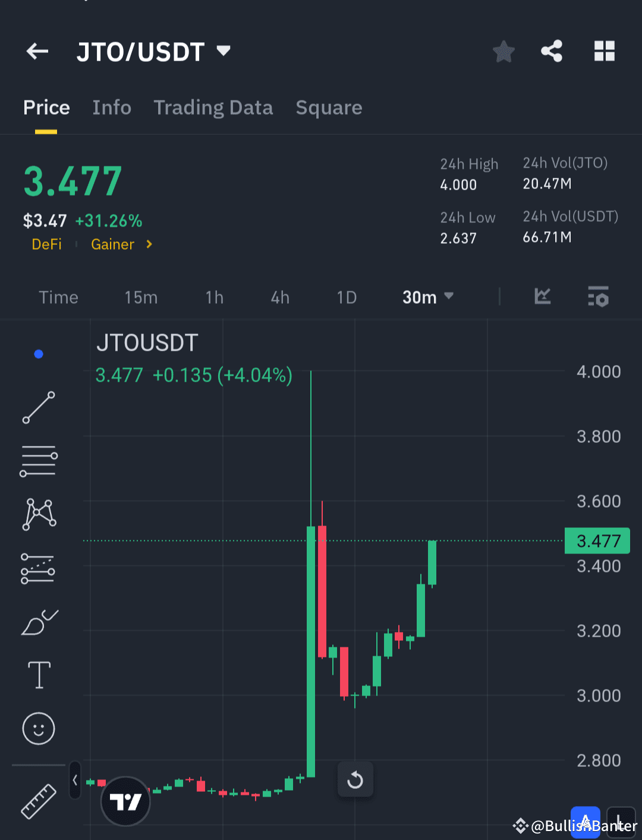Open the chart style selector icon
The image size is (642, 840).
[542, 297]
